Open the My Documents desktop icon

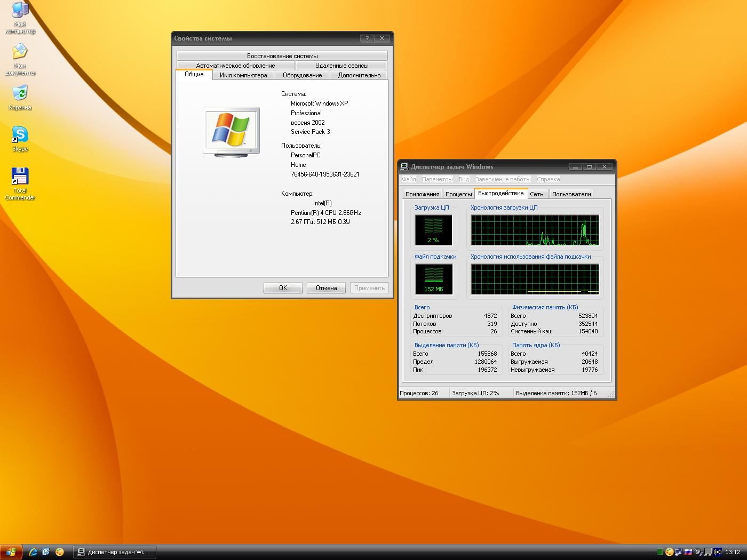click(x=20, y=53)
